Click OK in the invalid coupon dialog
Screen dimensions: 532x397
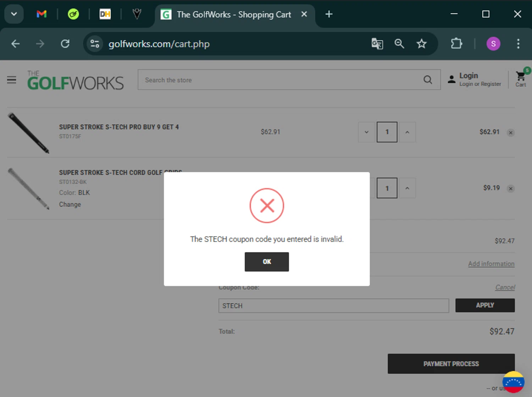click(x=267, y=262)
